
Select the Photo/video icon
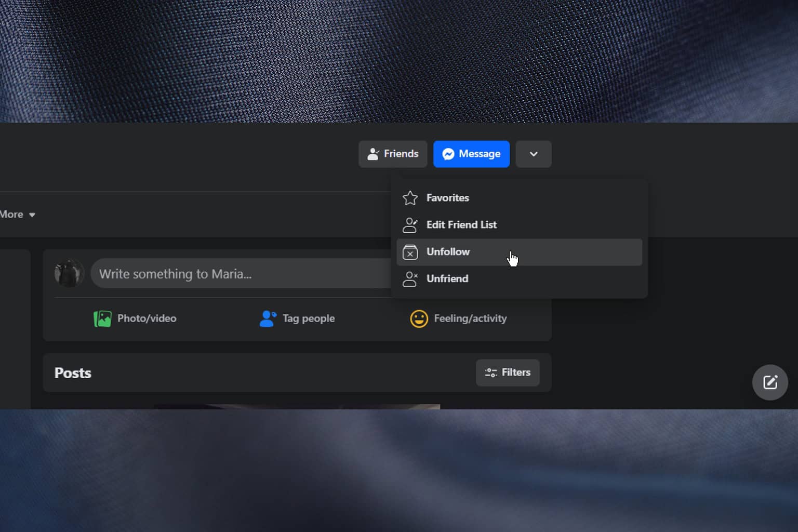click(102, 318)
